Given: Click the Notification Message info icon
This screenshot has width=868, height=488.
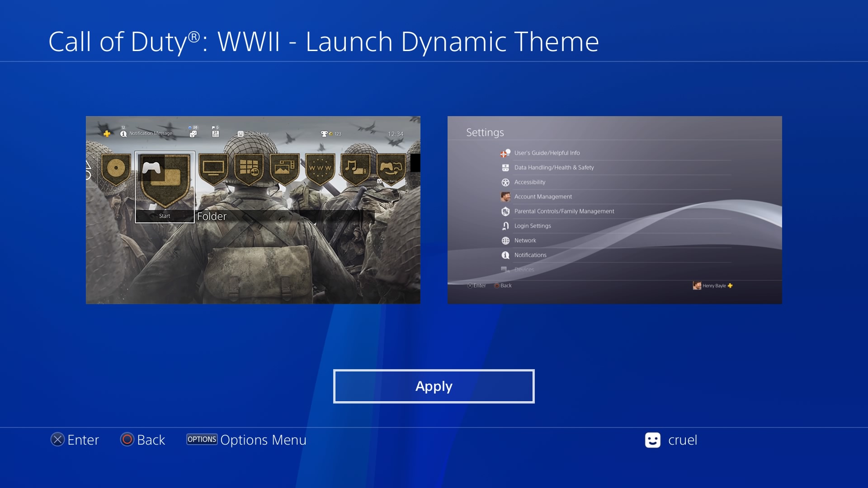Looking at the screenshot, I should coord(123,134).
